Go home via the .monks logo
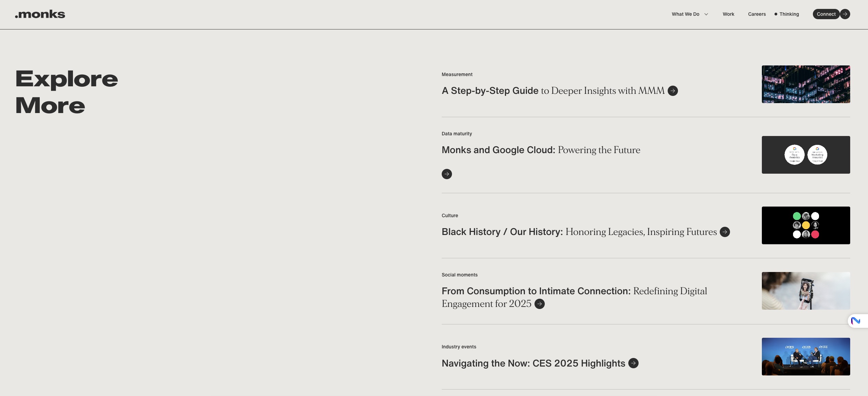The image size is (868, 396). (x=40, y=14)
